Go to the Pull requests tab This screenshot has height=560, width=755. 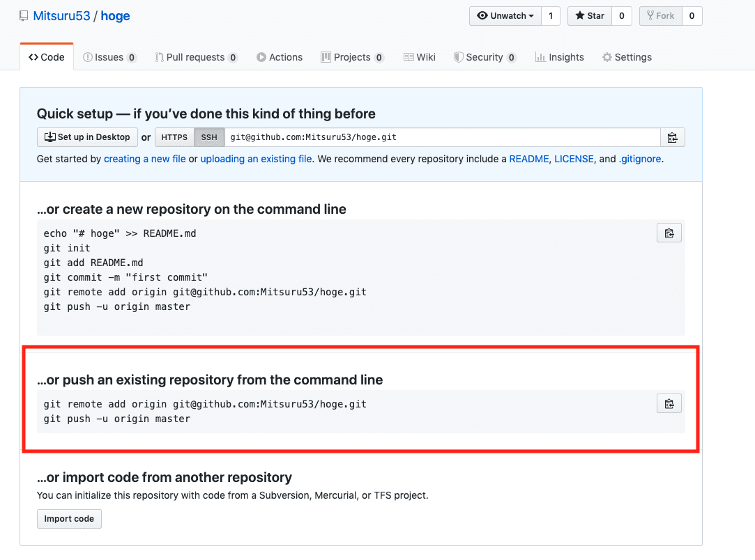(x=195, y=57)
